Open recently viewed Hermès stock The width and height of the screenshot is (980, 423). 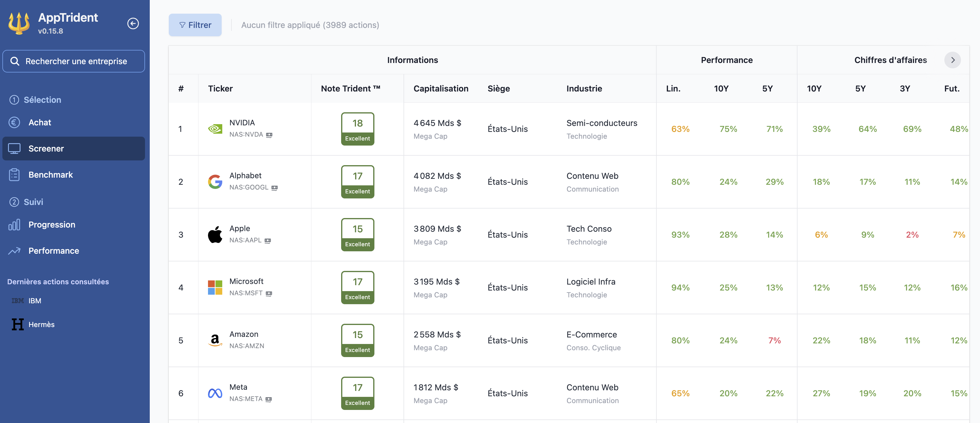[41, 324]
